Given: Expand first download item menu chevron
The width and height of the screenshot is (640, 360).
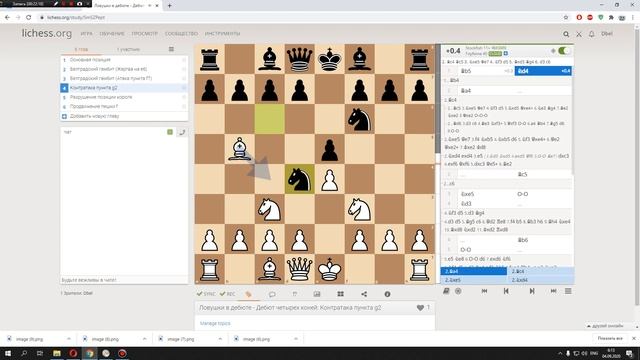Looking at the screenshot, I should click(x=69, y=339).
